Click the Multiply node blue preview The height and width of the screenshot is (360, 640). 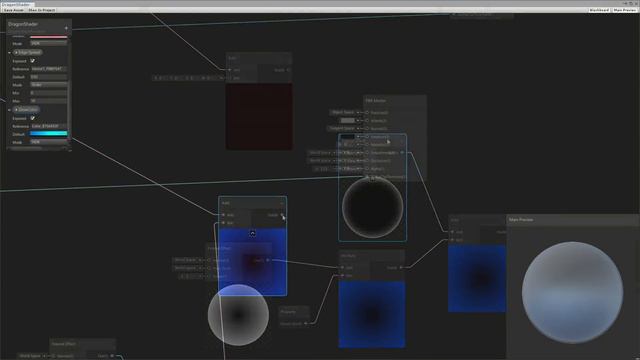[x=372, y=314]
